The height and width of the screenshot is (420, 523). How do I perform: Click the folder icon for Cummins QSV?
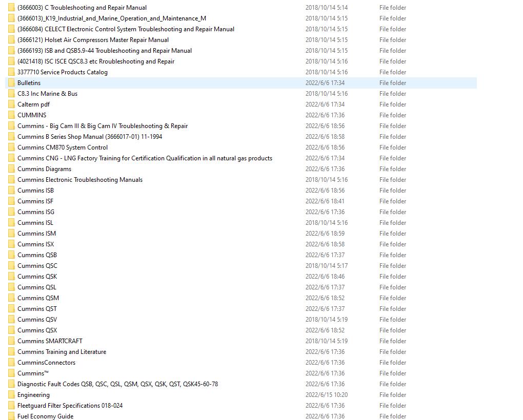coord(11,320)
